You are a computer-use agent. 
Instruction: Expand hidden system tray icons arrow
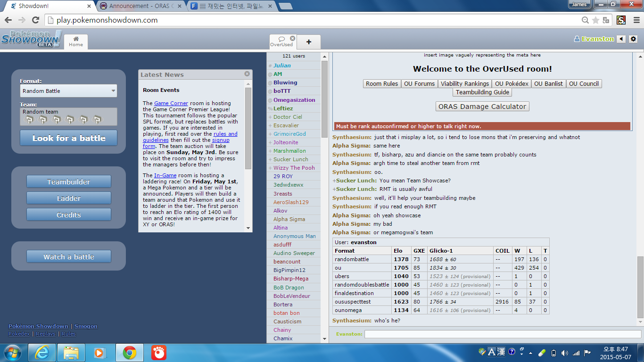(531, 353)
